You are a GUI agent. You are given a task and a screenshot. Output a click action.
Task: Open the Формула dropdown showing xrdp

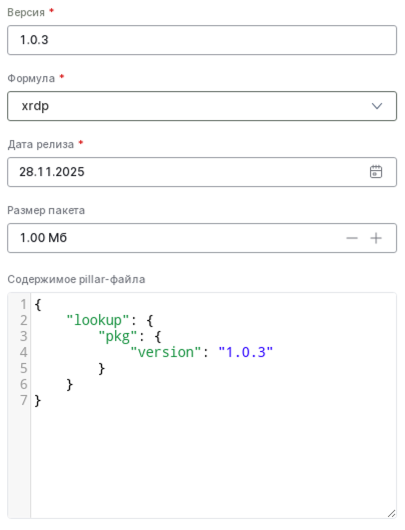pyautogui.click(x=202, y=106)
